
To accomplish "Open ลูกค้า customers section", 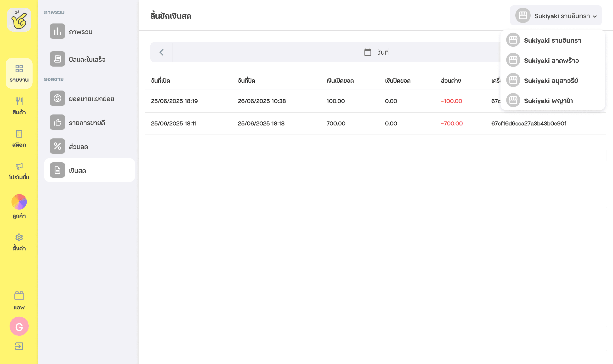I will (19, 206).
